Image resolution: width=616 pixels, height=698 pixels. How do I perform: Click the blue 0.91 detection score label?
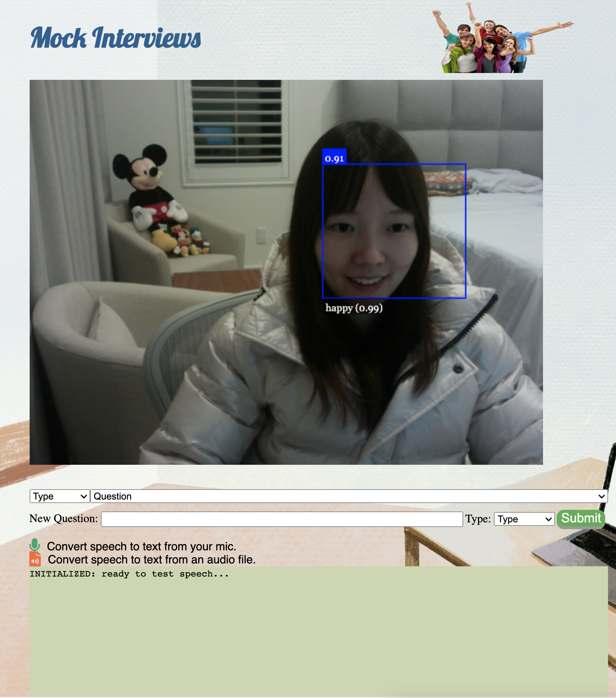[334, 159]
